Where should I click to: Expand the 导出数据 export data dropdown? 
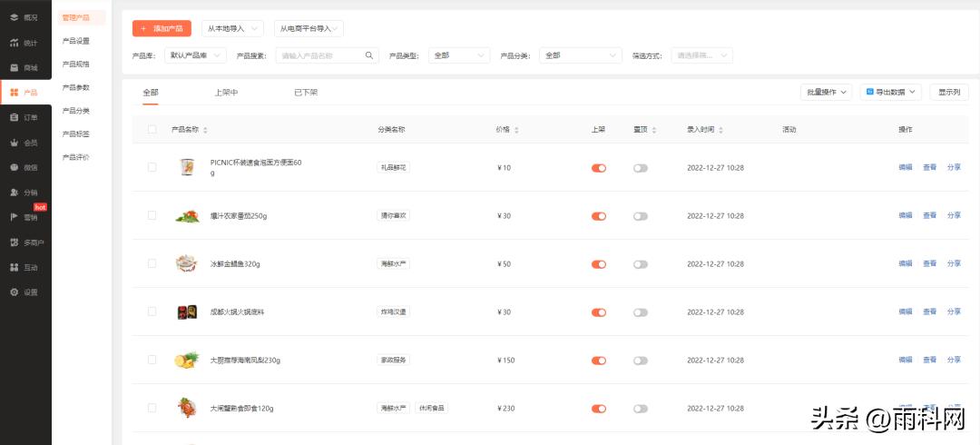coord(891,92)
